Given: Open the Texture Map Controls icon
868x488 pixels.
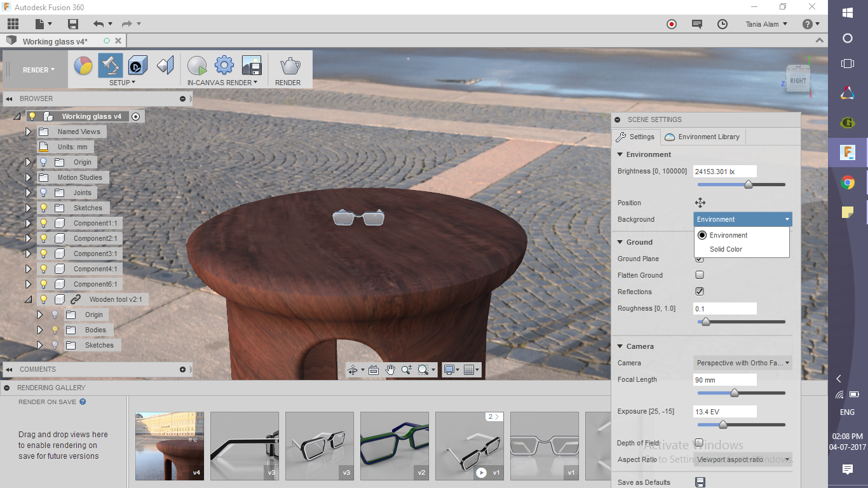Looking at the screenshot, I should 165,65.
